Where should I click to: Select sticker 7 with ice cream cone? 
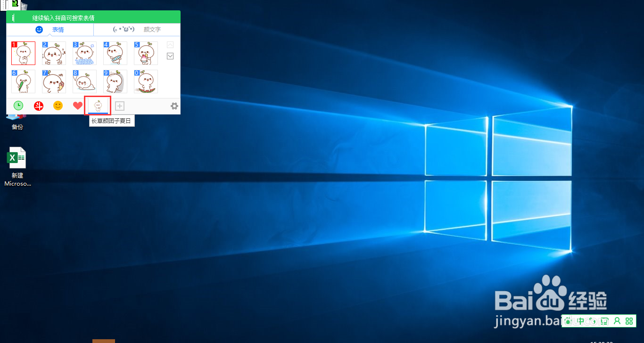click(54, 82)
